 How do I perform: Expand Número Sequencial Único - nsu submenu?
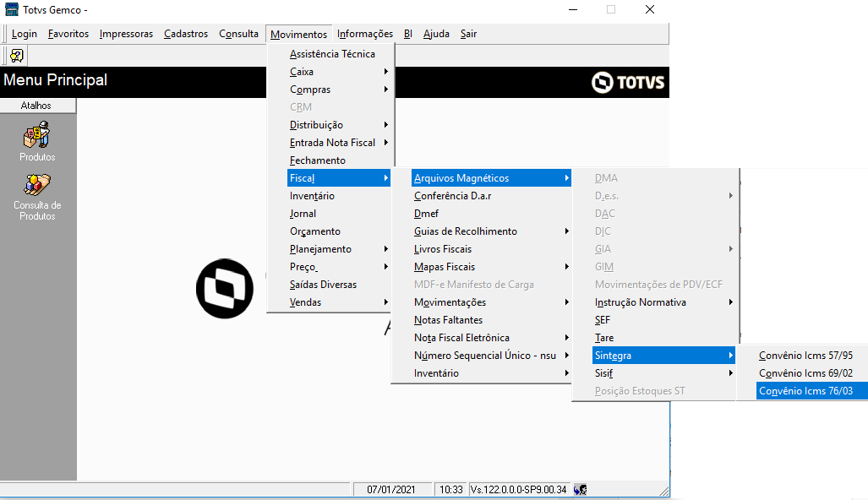point(492,355)
